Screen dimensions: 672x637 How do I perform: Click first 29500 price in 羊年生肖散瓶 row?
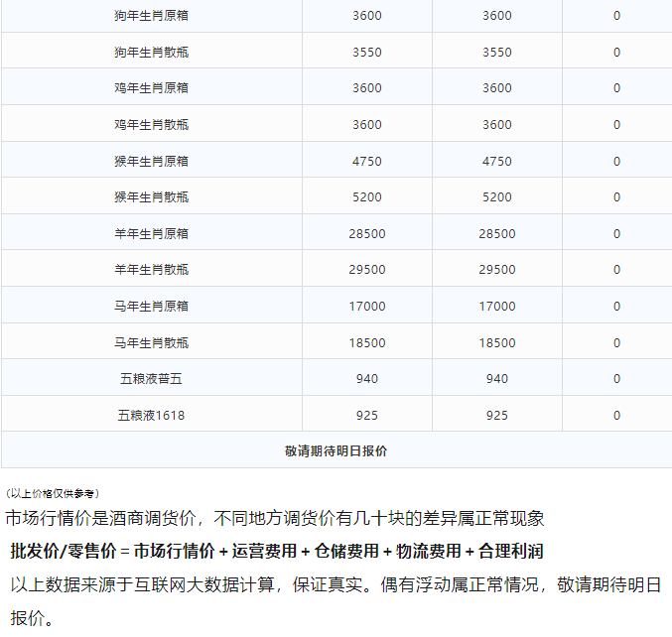point(367,270)
